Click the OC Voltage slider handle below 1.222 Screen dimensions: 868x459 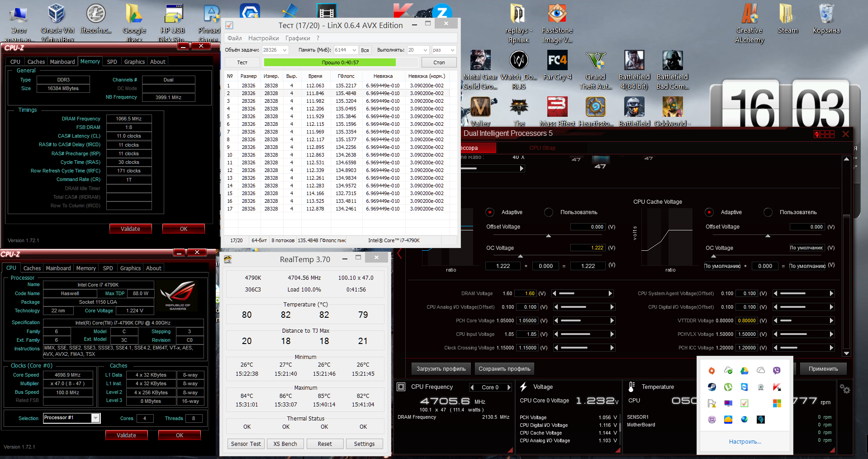pyautogui.click(x=520, y=256)
